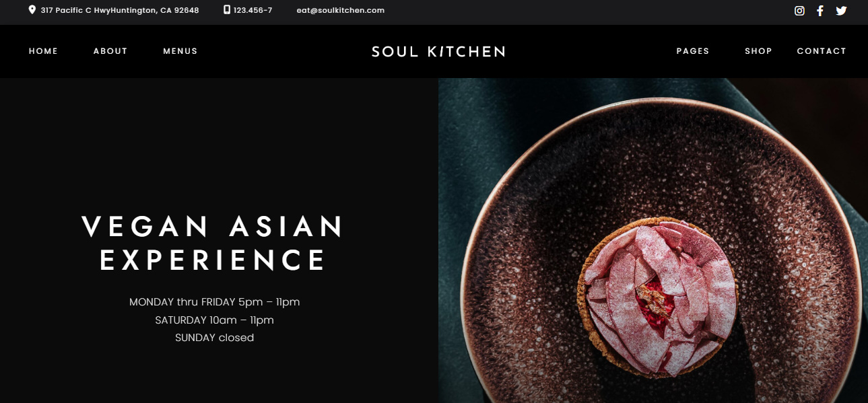Viewport: 868px width, 403px height.
Task: Click the eat@soulkitchen.com email link
Action: pyautogui.click(x=341, y=10)
